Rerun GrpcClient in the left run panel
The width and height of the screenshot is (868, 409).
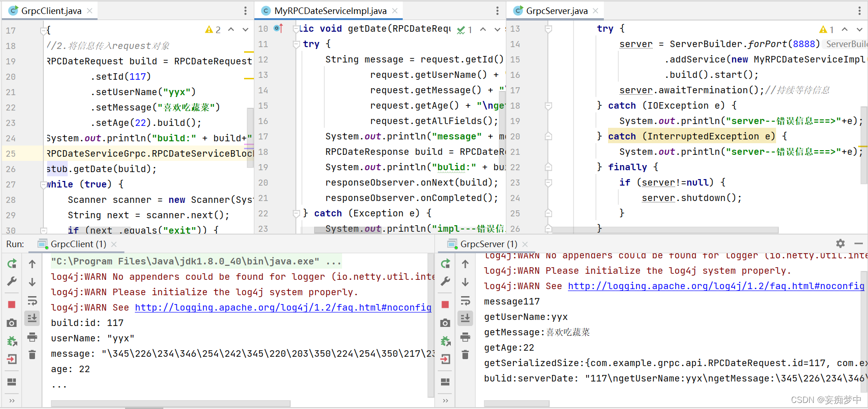[x=12, y=263]
